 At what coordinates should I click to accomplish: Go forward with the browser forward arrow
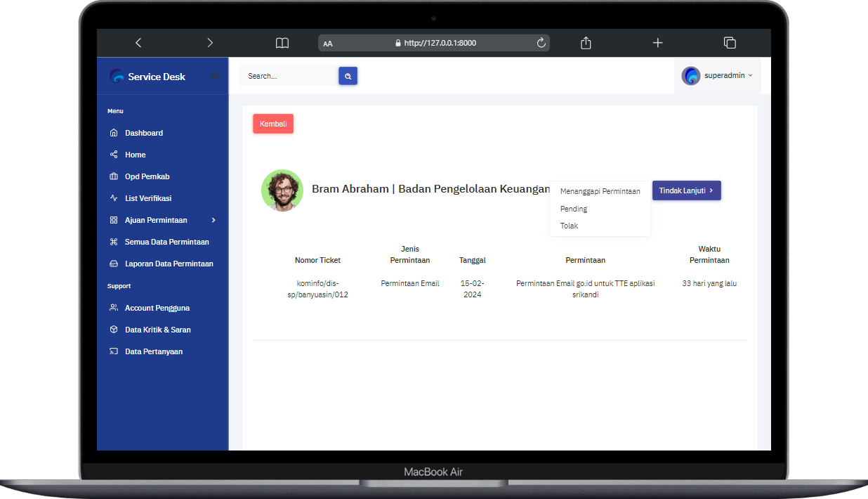pos(210,43)
